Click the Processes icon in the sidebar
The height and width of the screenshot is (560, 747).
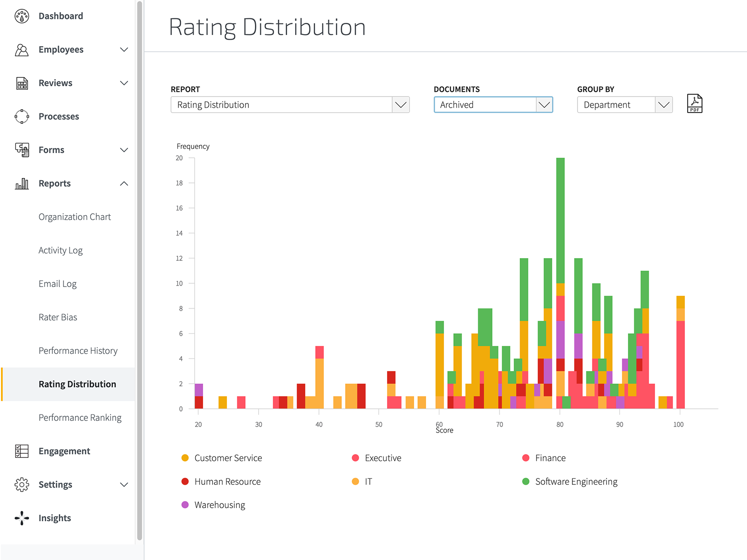[x=21, y=116]
